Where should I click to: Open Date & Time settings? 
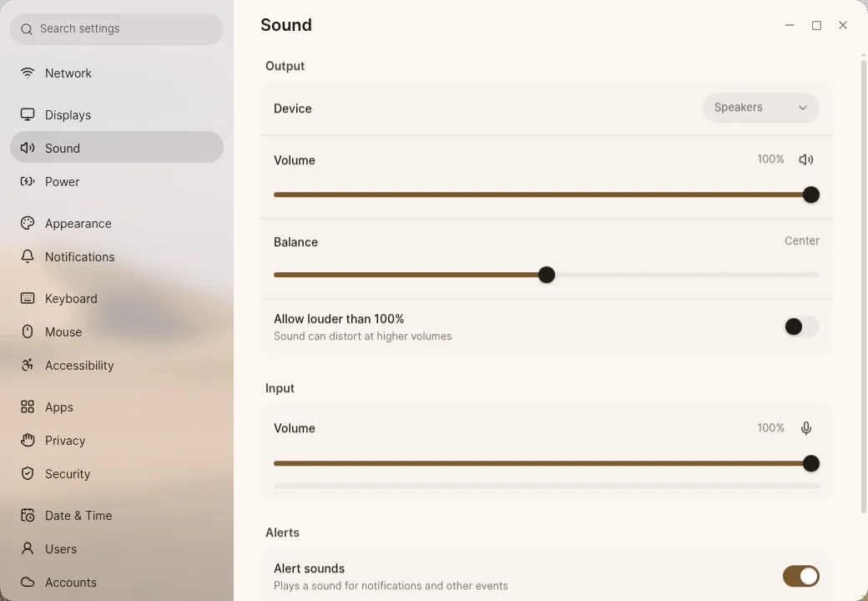117,515
